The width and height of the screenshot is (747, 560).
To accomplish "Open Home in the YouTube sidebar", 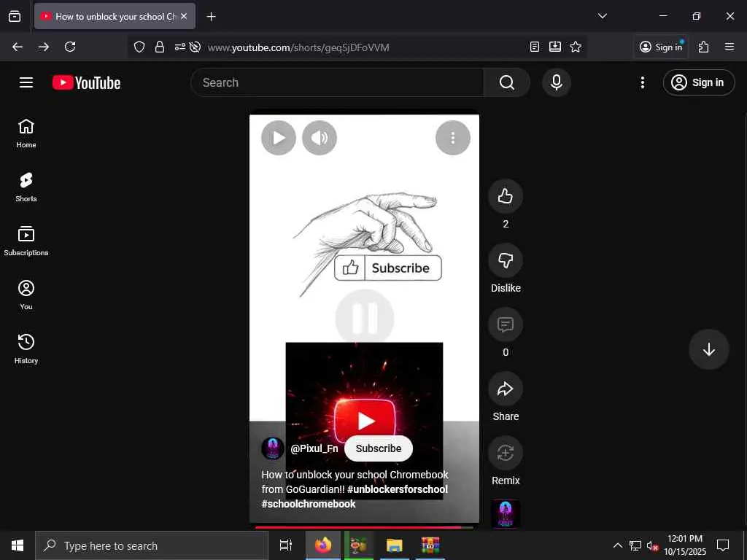I will [26, 133].
